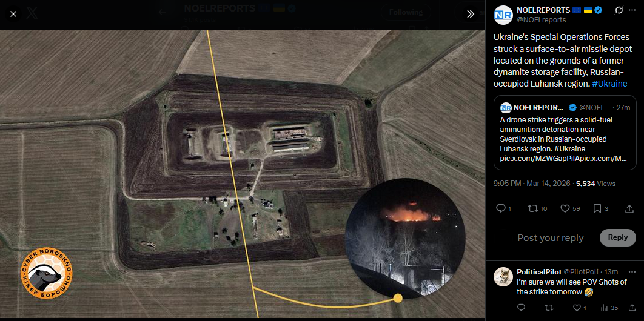644x321 pixels.
Task: Click the satellite image of the depot
Action: tap(243, 174)
